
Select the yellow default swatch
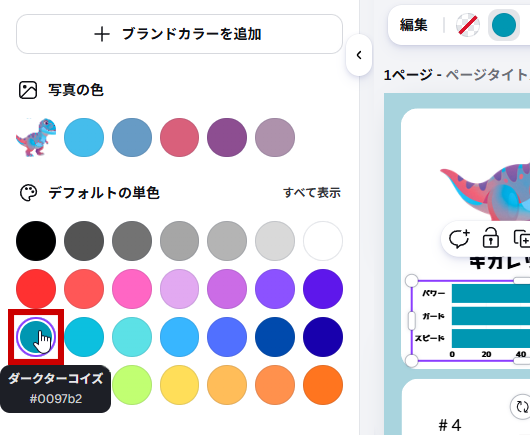179,385
